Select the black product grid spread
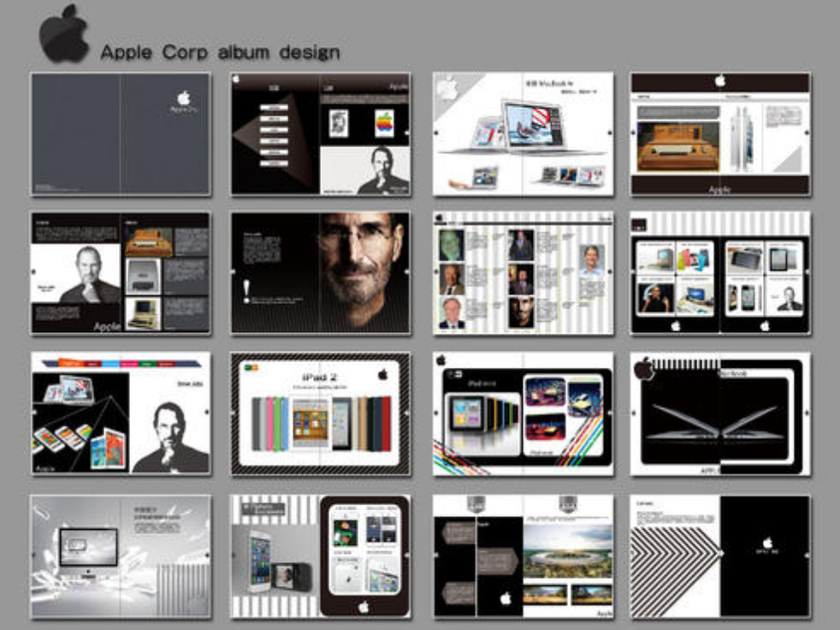The width and height of the screenshot is (840, 630). 720,273
